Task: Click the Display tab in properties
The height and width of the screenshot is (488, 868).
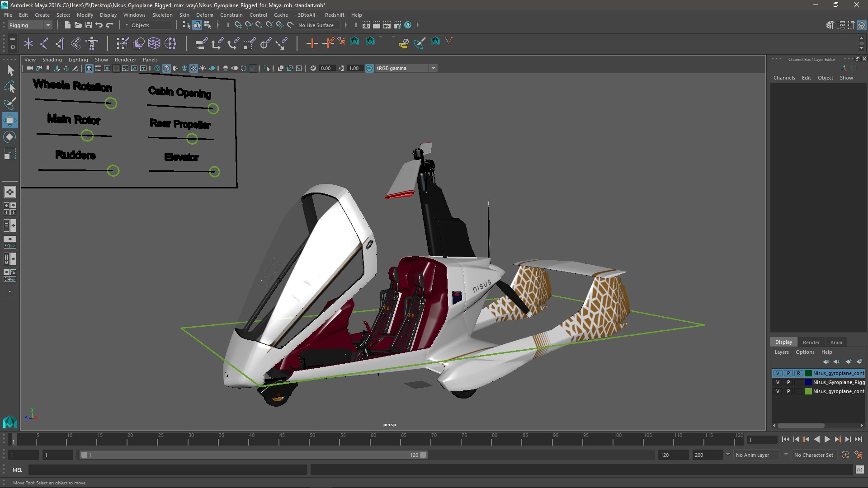Action: coord(784,342)
